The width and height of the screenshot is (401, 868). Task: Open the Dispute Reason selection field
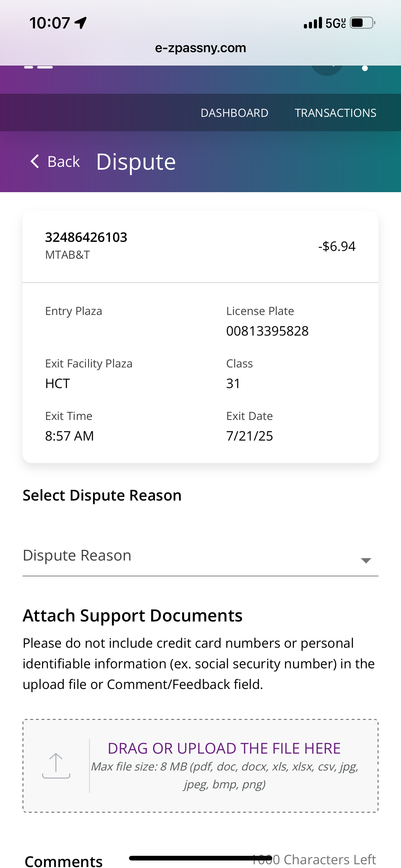pos(189,556)
